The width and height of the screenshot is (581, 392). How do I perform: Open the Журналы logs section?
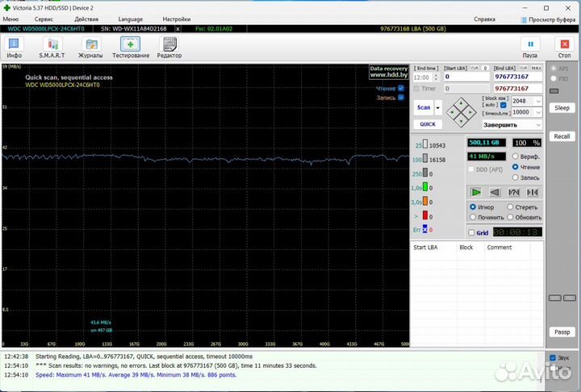point(90,47)
